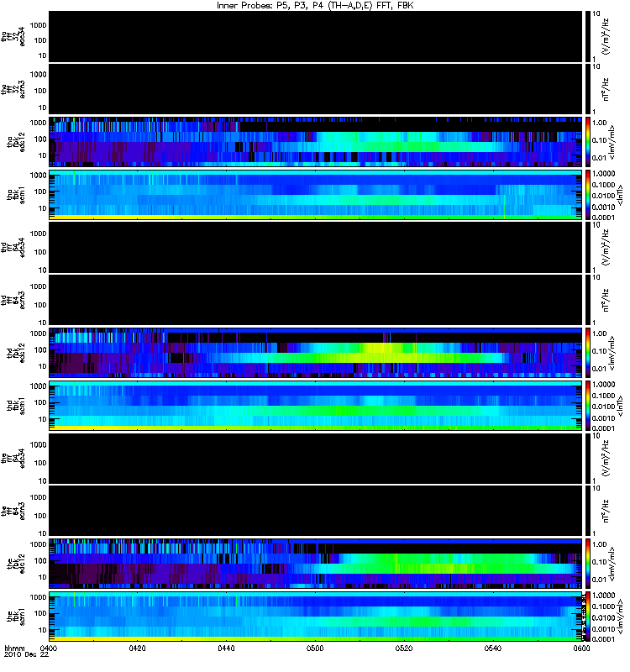Click the <|nT|> unit label of tha scm1

pyautogui.click(x=620, y=195)
